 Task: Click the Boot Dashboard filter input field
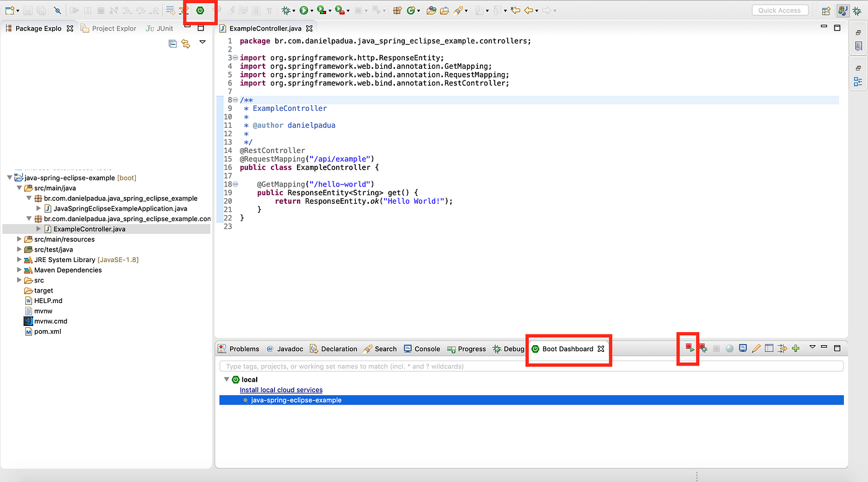(434, 366)
